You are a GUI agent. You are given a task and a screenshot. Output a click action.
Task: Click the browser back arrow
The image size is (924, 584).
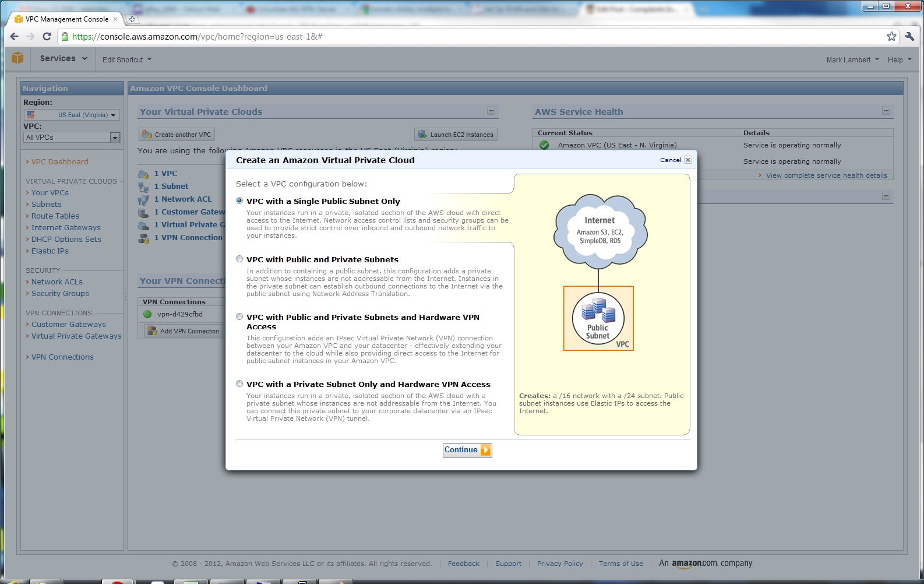point(15,37)
